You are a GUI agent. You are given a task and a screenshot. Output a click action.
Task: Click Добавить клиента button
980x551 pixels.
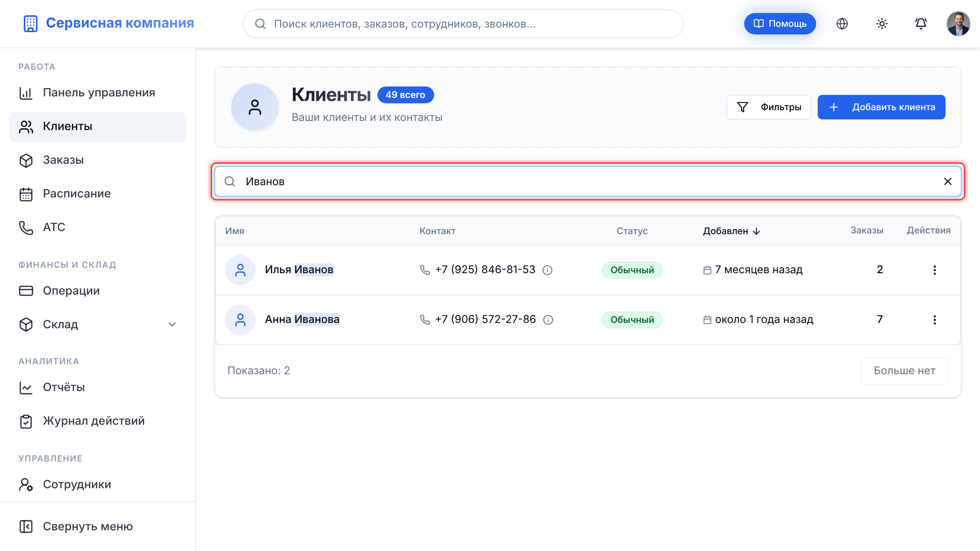[881, 107]
